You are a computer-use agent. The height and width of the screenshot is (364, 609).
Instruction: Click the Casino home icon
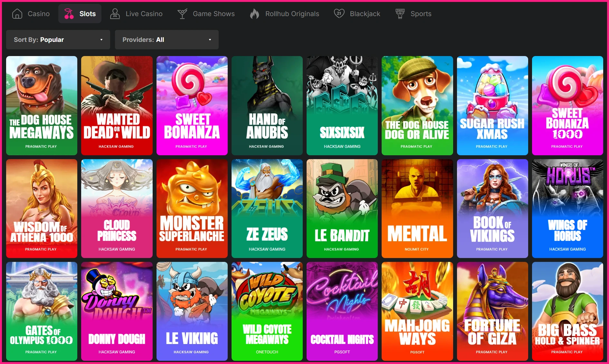pos(17,14)
